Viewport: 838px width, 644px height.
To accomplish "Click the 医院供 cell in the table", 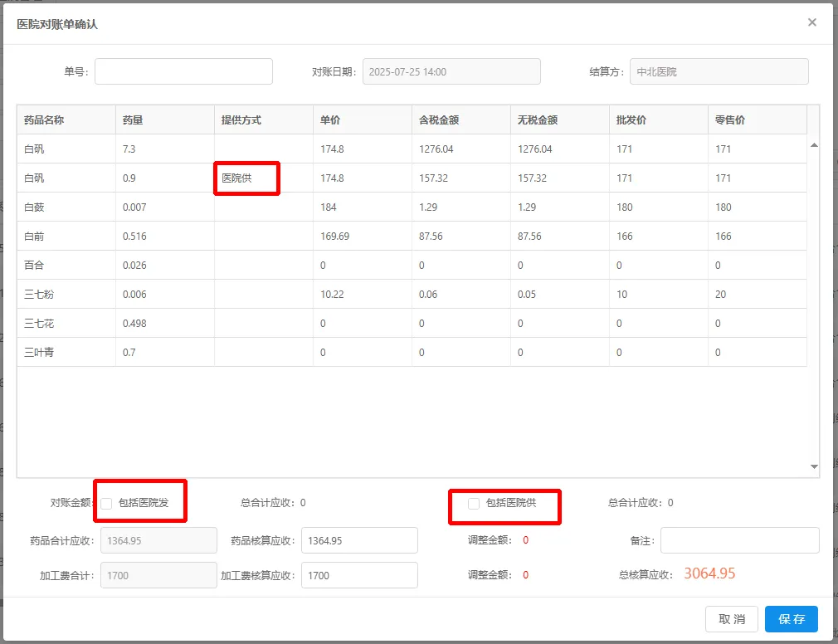I will (x=236, y=178).
